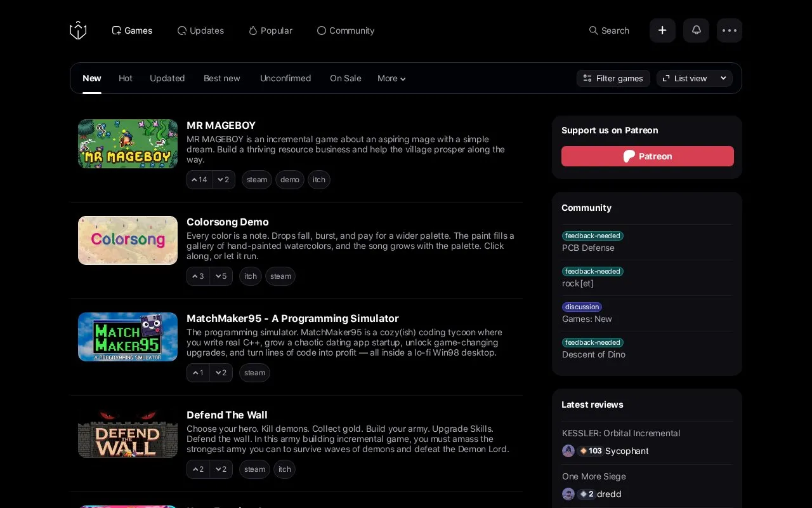The image size is (812, 508).
Task: Expand the More dropdown
Action: (391, 78)
